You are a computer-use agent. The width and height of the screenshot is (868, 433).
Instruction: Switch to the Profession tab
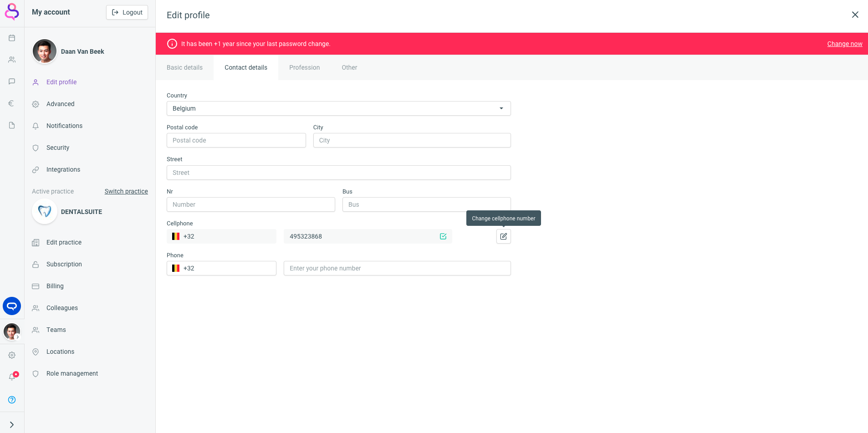[x=304, y=67]
